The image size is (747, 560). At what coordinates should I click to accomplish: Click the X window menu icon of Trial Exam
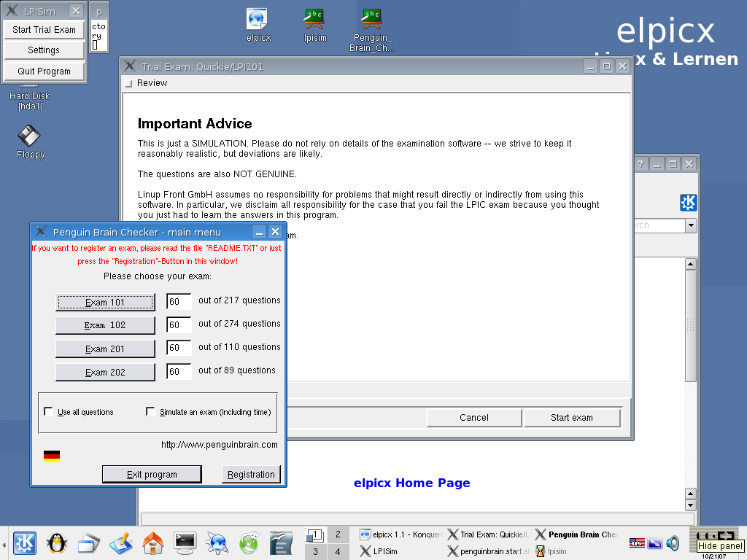(130, 66)
